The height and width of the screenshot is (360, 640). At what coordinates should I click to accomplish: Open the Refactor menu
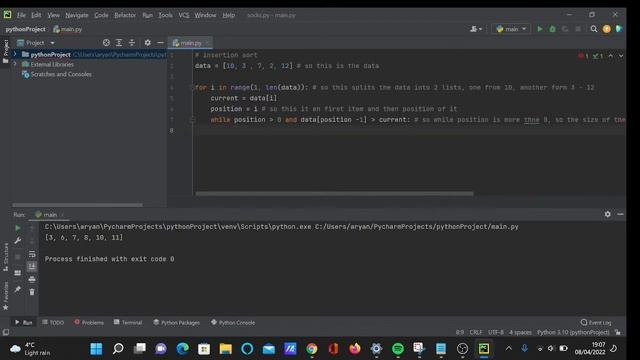click(125, 15)
